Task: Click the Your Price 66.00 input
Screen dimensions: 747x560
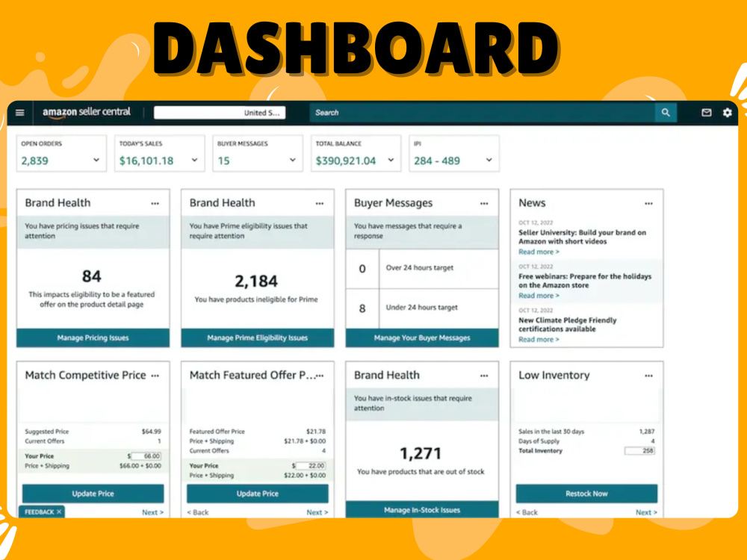Action: 146,456
